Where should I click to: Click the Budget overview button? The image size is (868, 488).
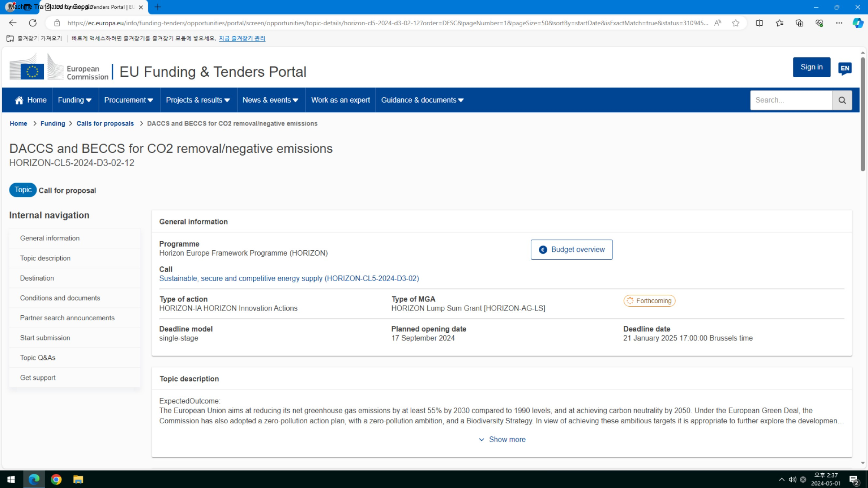[571, 249]
